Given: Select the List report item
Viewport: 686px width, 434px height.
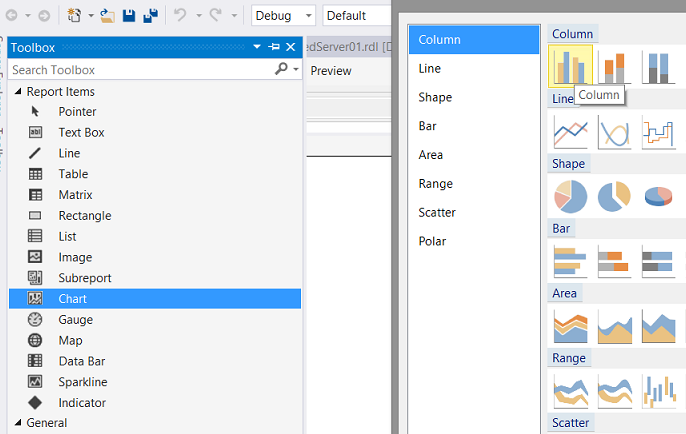Looking at the screenshot, I should (155, 236).
